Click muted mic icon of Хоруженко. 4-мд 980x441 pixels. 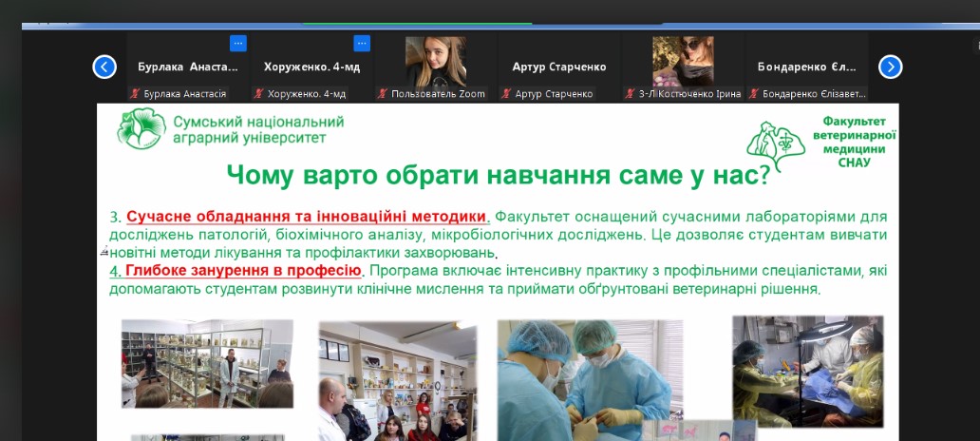click(x=258, y=94)
